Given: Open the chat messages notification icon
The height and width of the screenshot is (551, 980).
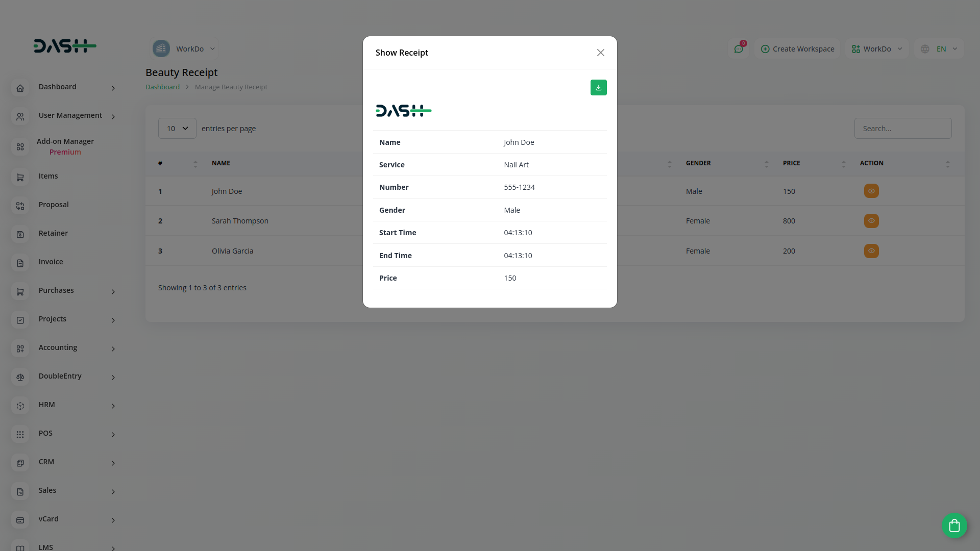Looking at the screenshot, I should pos(739,49).
